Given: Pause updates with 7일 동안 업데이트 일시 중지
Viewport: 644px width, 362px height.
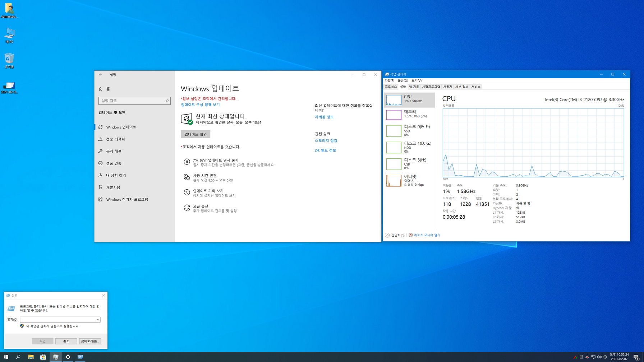Looking at the screenshot, I should pyautogui.click(x=229, y=162).
